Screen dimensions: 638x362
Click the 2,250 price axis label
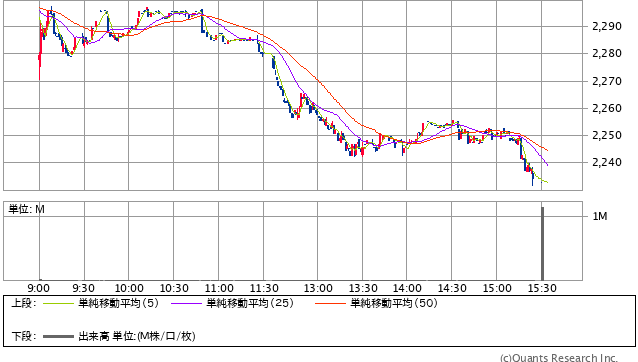(607, 135)
